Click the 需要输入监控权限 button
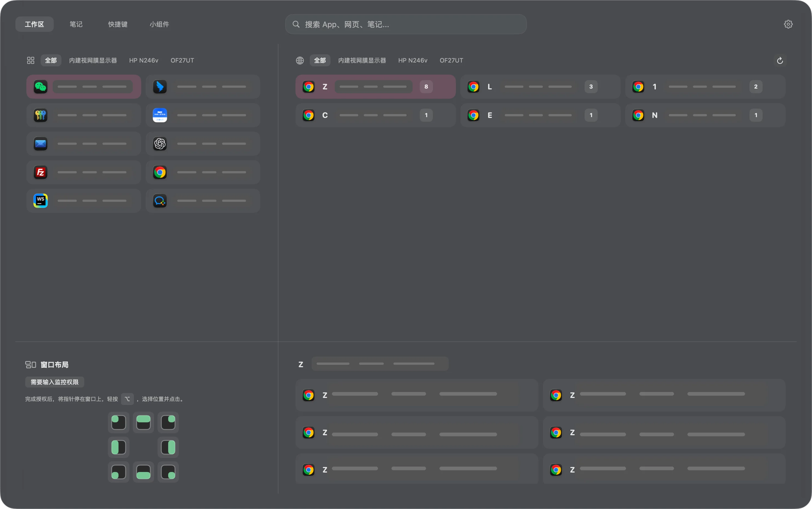Screen dimensions: 812x509 [x=55, y=382]
